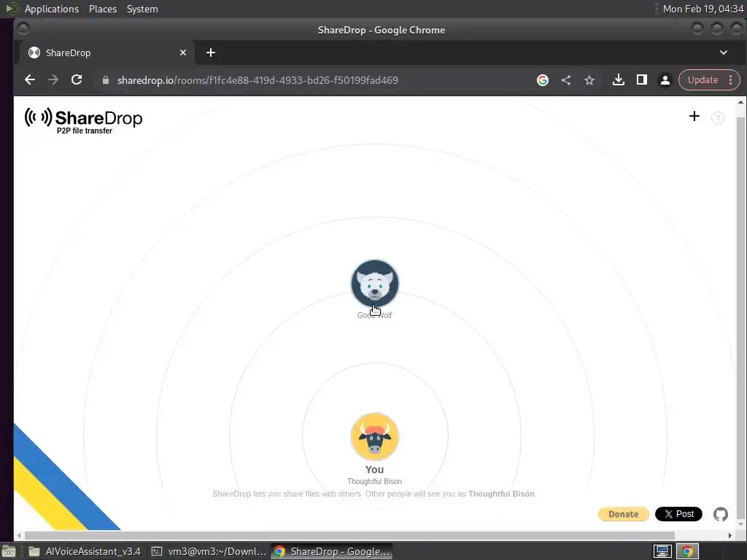Screen dimensions: 747x560
Task: Click the 'Thoughtful Bison' label under You
Action: coord(374,481)
